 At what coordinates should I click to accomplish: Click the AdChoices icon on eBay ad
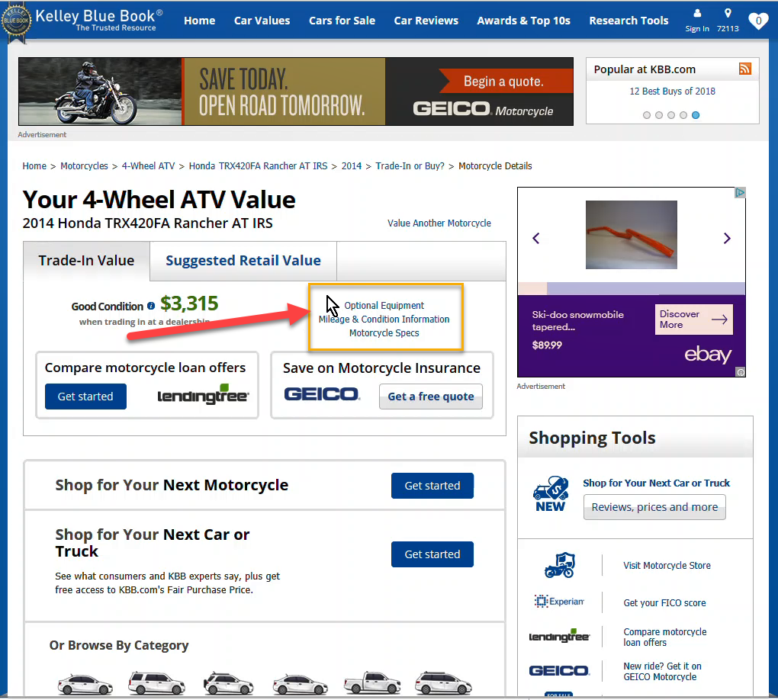(740, 192)
